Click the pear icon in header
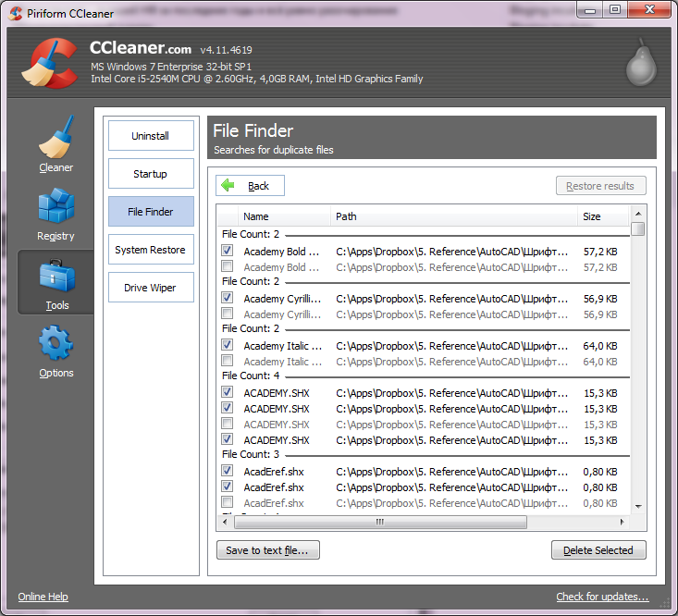The width and height of the screenshot is (678, 616). click(x=641, y=62)
